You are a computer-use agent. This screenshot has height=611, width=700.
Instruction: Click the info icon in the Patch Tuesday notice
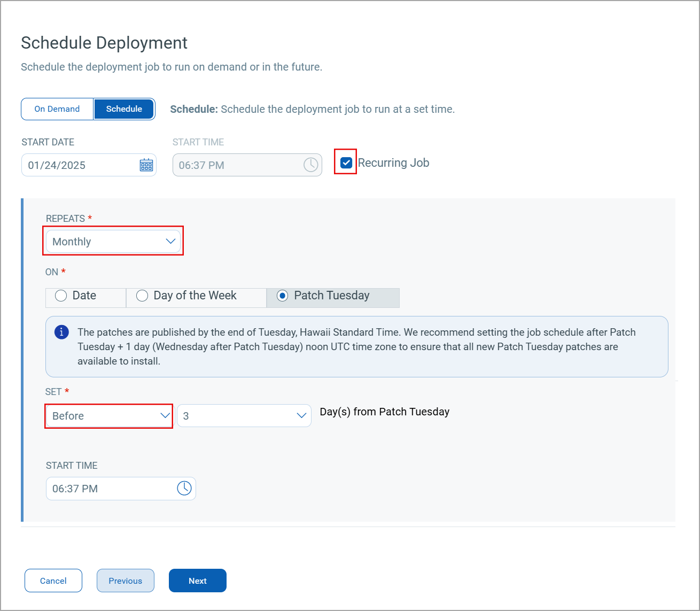tap(61, 332)
